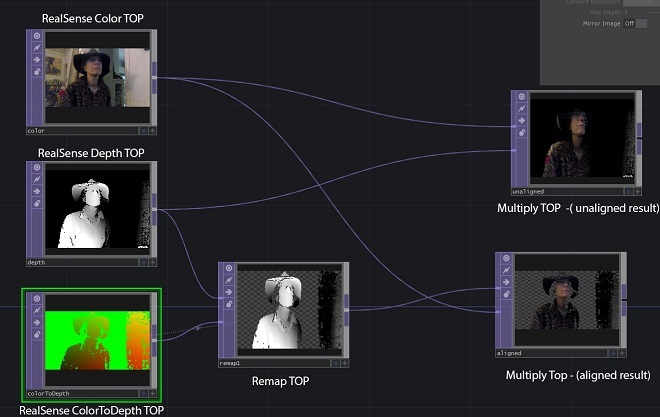This screenshot has width=660, height=417.
Task: Click output connector of color node
Action: tap(154, 78)
